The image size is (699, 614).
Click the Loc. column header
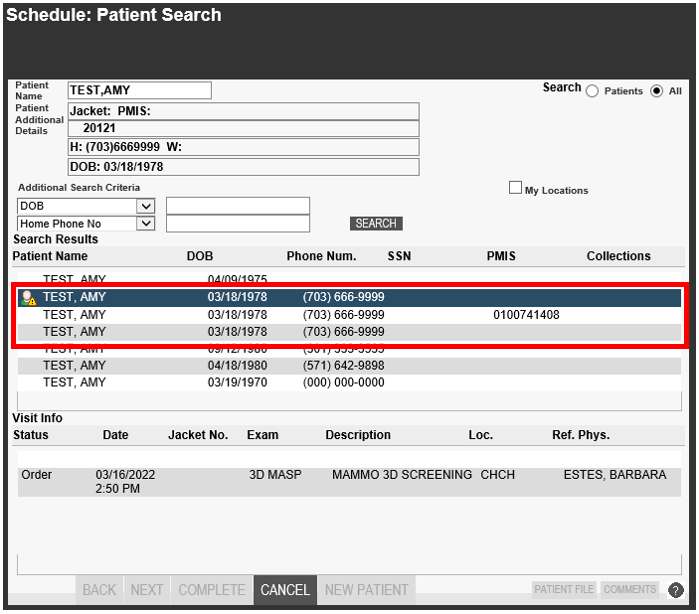pos(481,435)
